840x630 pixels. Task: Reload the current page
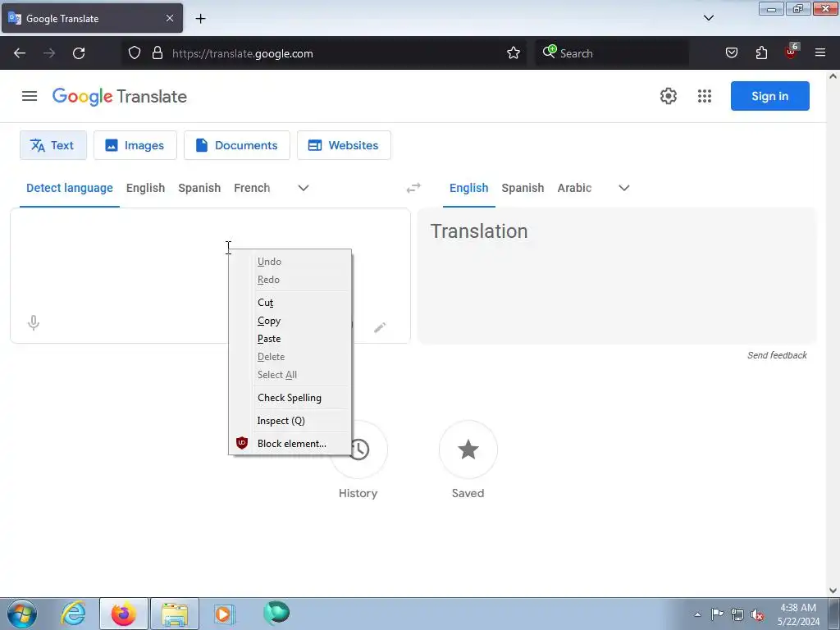(x=79, y=53)
